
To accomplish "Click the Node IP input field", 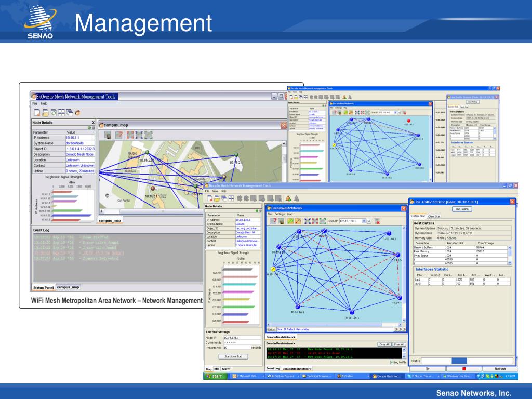I will pyautogui.click(x=242, y=338).
